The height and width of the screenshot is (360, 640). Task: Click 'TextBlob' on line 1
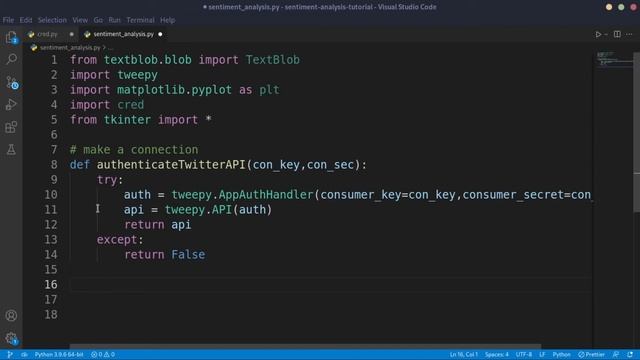[x=273, y=60]
